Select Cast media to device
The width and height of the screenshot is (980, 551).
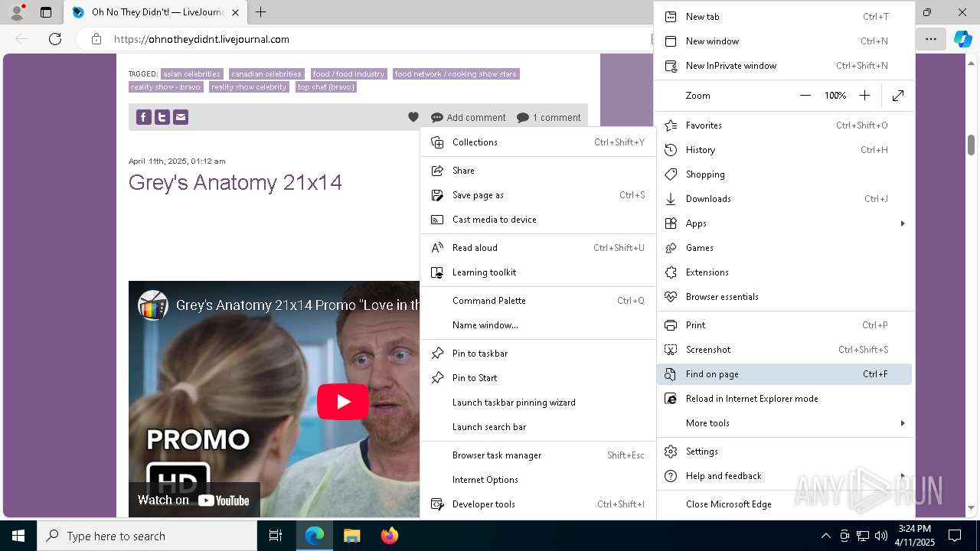pos(538,220)
